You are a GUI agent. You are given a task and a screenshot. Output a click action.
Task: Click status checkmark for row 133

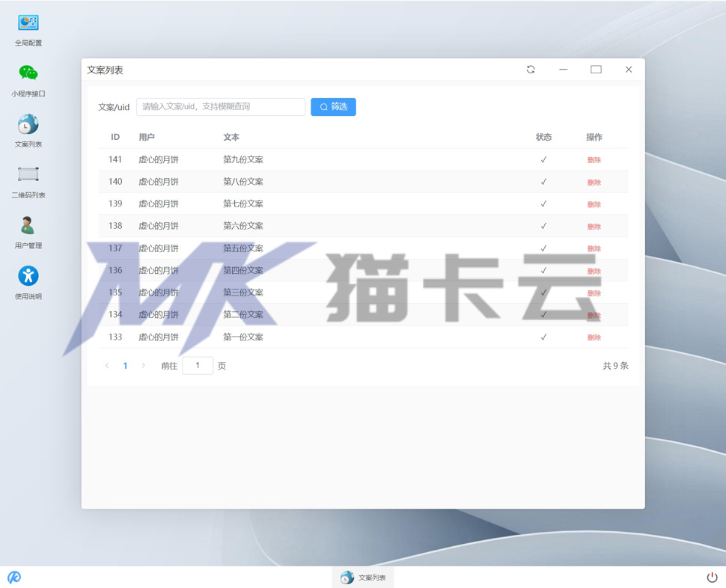[543, 337]
